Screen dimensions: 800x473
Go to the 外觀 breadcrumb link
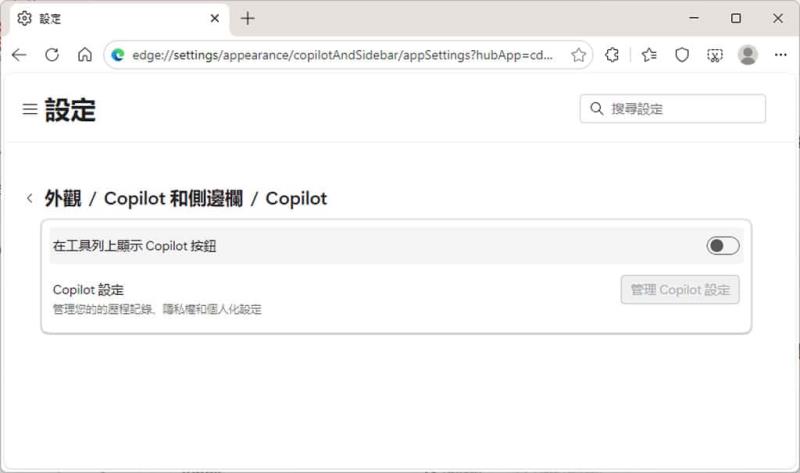tap(63, 198)
